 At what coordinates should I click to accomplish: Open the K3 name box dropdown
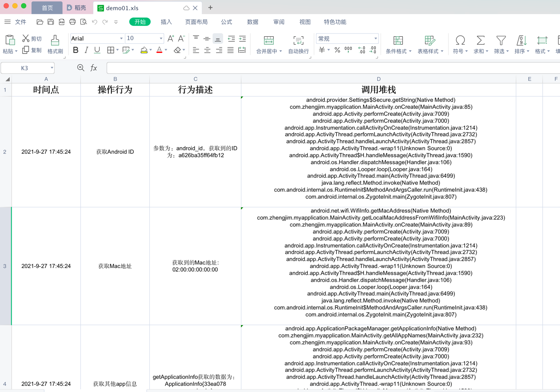52,68
